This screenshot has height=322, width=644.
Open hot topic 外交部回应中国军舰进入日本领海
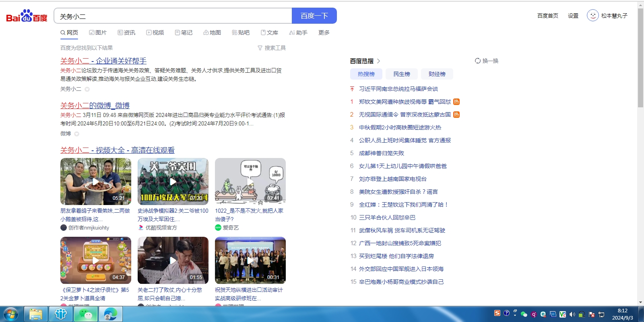[401, 269]
